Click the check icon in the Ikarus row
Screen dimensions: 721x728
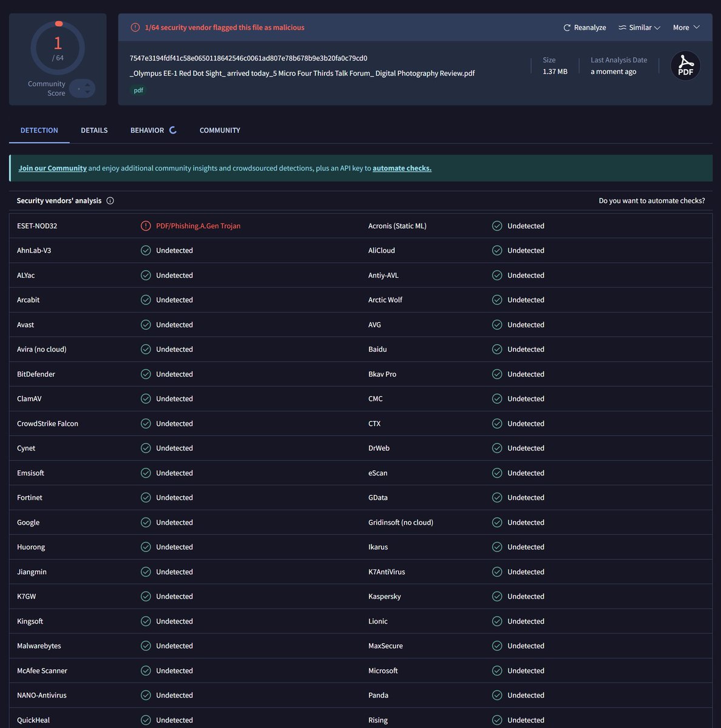click(497, 547)
